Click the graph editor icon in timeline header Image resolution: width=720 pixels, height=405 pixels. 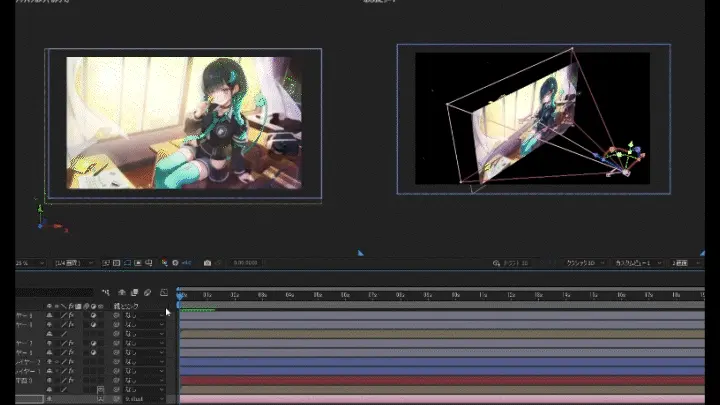coord(163,292)
